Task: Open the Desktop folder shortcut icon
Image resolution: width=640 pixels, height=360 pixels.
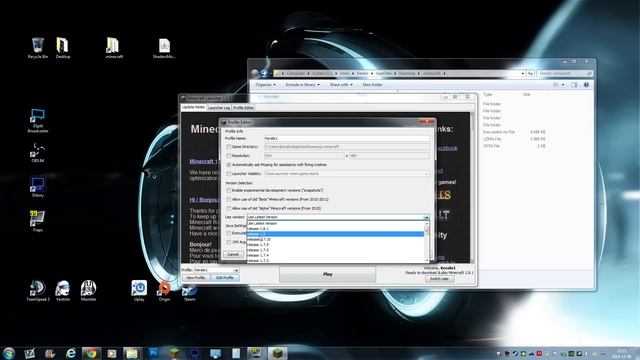Action: point(62,47)
